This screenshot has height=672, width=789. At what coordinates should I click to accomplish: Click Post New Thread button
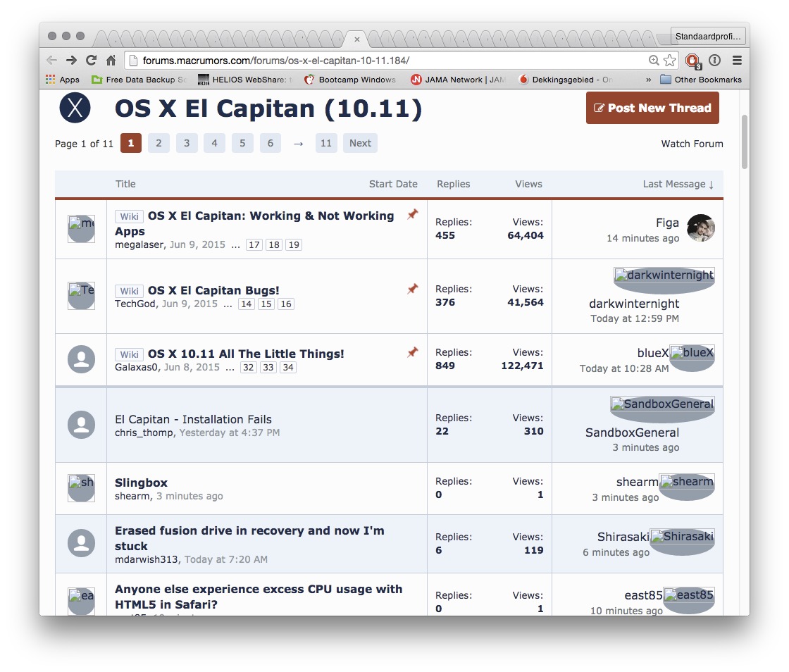[652, 108]
